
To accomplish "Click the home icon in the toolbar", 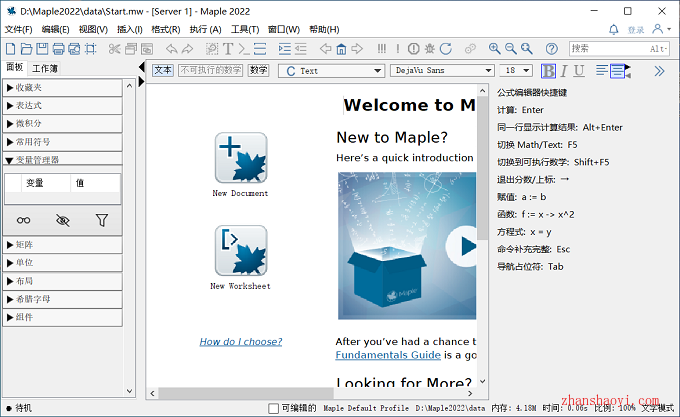I will [x=341, y=49].
